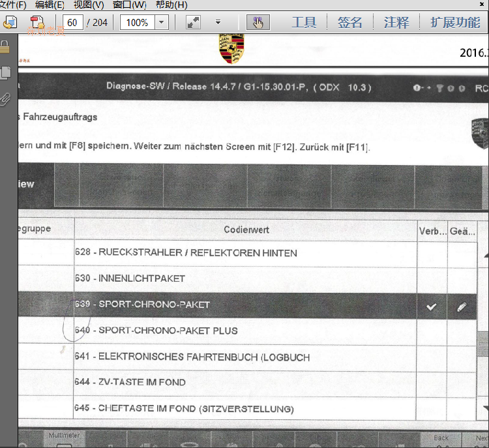Image resolution: width=489 pixels, height=448 pixels.
Task: Toggle the checkmark in the 639 row
Action: (x=432, y=307)
